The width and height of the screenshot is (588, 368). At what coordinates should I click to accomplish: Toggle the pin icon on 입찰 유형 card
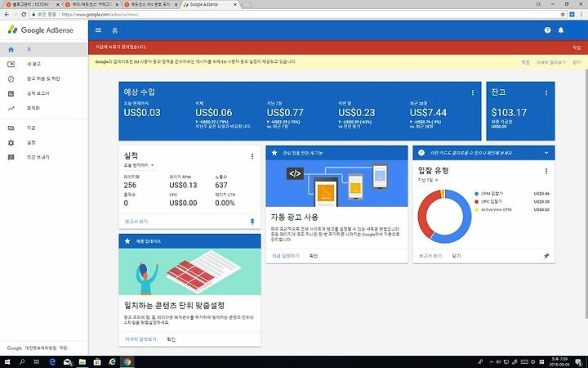point(546,256)
